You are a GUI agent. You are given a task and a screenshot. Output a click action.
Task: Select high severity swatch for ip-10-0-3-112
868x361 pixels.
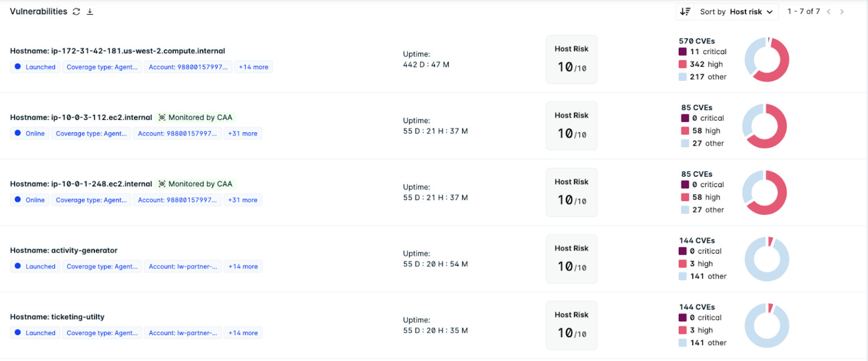click(x=685, y=131)
